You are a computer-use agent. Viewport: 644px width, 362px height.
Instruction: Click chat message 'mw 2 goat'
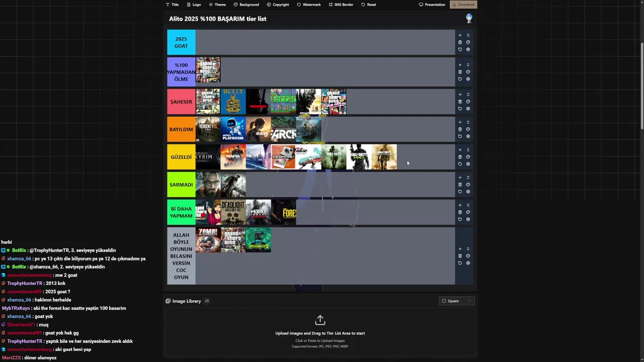pos(66,275)
